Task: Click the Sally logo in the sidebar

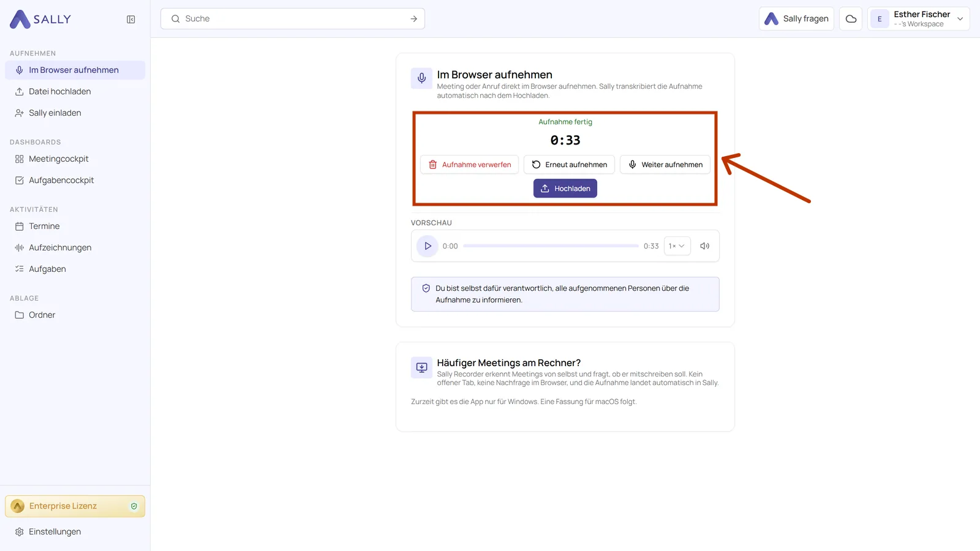Action: click(x=40, y=20)
